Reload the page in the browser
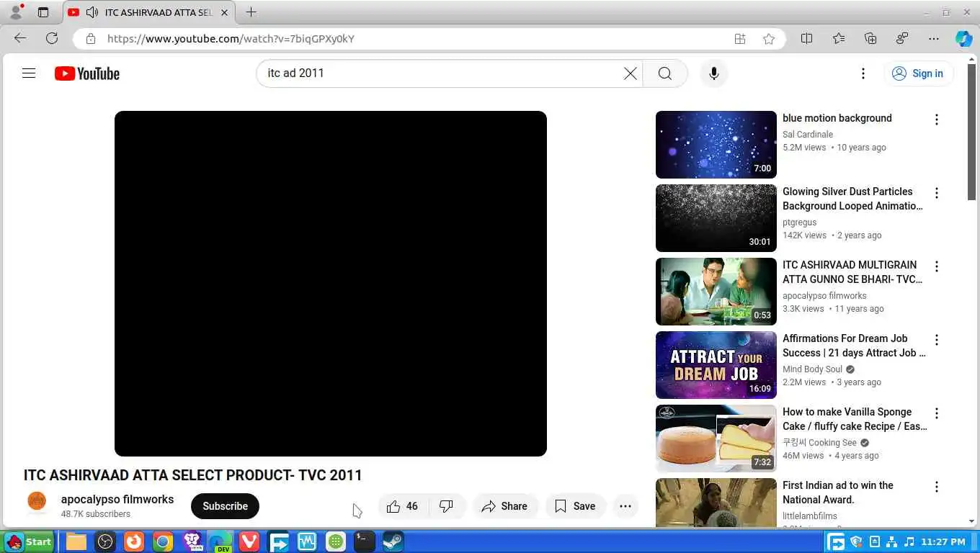980x553 pixels. (52, 39)
